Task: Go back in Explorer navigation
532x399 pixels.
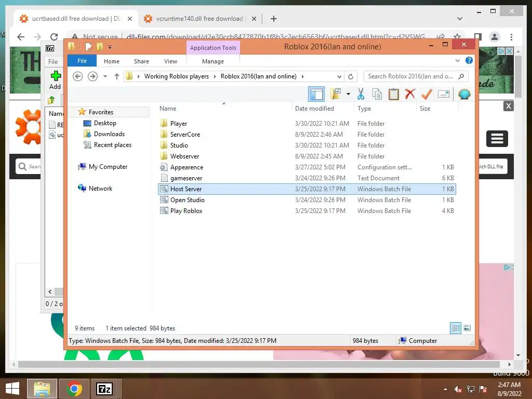Action: tap(78, 76)
